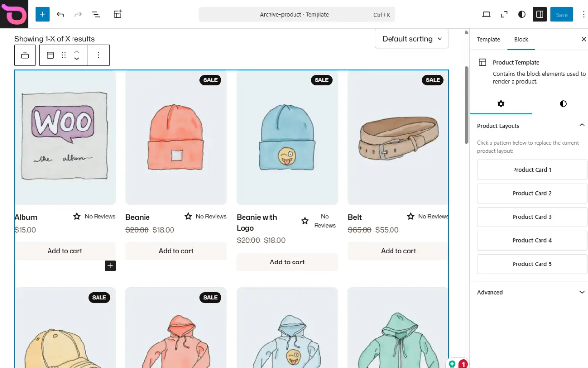Click the Belt product image
588x368 pixels.
pyautogui.click(x=398, y=137)
